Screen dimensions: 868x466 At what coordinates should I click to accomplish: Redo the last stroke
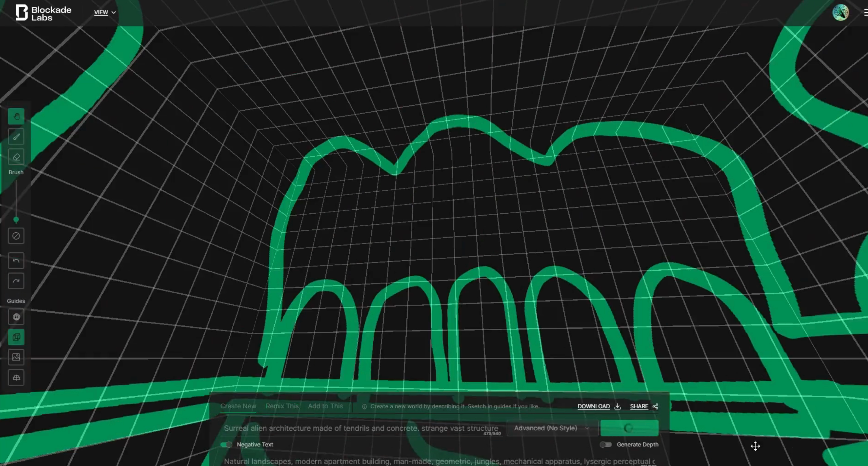click(16, 281)
